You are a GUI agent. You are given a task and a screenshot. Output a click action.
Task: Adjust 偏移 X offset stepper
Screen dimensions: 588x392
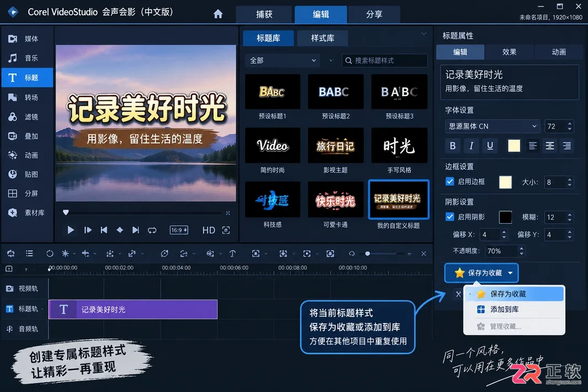point(504,235)
